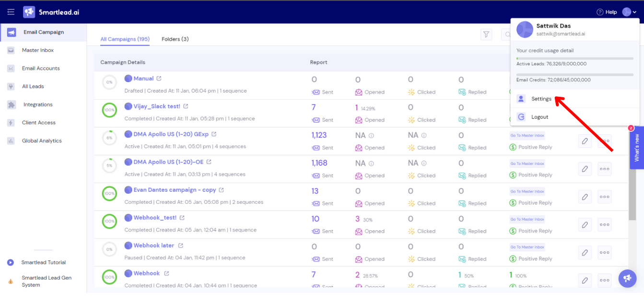Switch to the Folders tab
The width and height of the screenshot is (644, 304).
[175, 39]
